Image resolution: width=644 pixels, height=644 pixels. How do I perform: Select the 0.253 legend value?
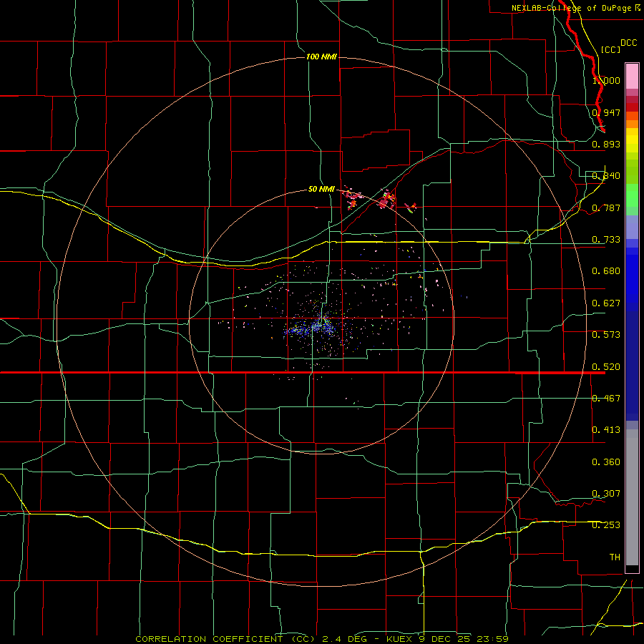pyautogui.click(x=606, y=525)
